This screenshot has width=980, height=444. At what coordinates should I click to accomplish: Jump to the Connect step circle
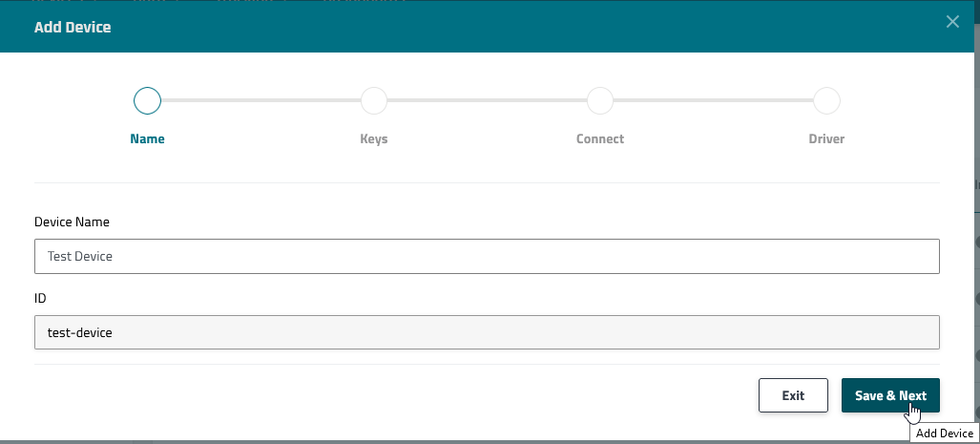pyautogui.click(x=599, y=100)
